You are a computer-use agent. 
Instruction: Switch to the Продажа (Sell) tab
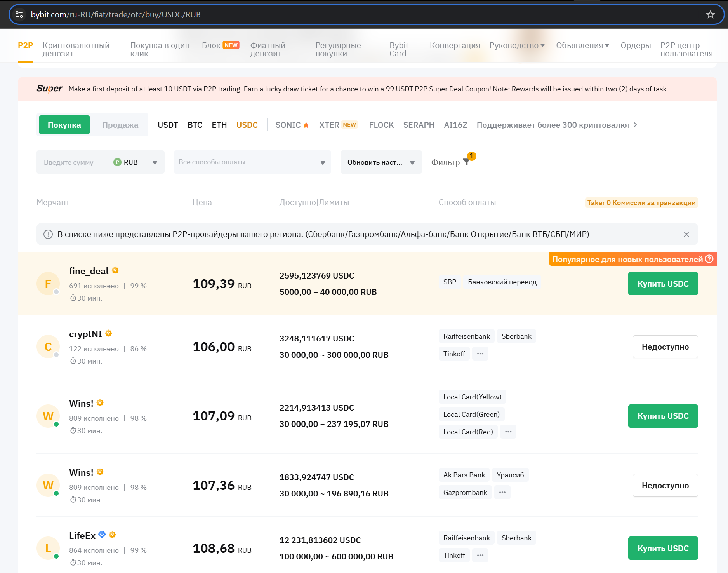tap(120, 125)
